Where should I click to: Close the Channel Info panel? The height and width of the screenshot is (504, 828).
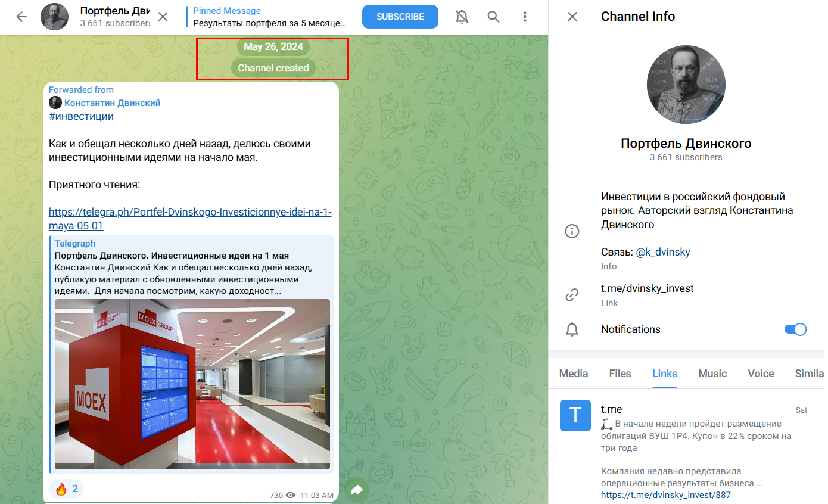pos(572,17)
